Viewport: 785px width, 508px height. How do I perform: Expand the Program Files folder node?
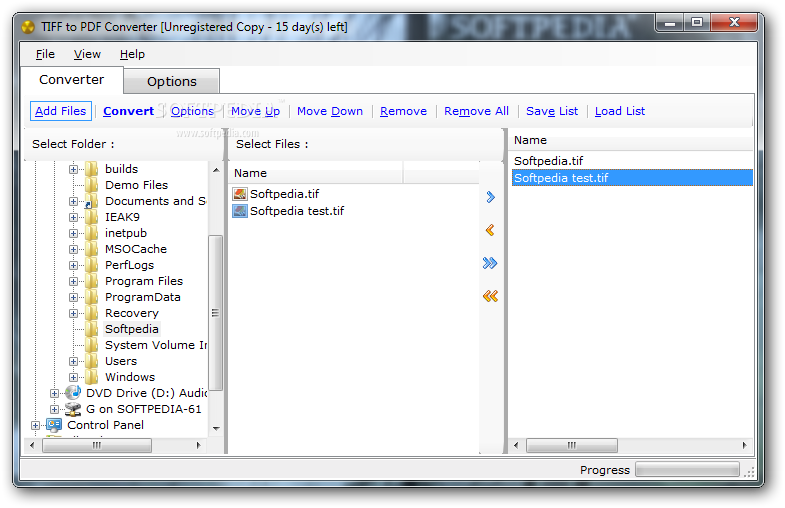73,281
